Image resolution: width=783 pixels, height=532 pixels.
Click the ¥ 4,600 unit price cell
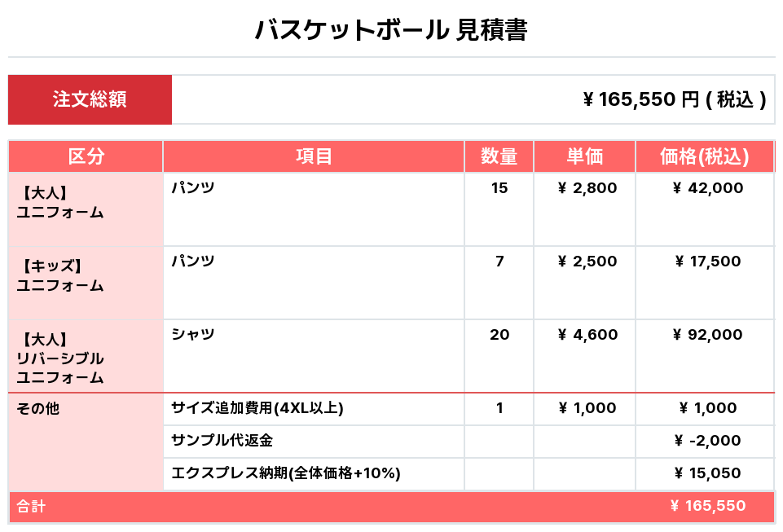(587, 335)
